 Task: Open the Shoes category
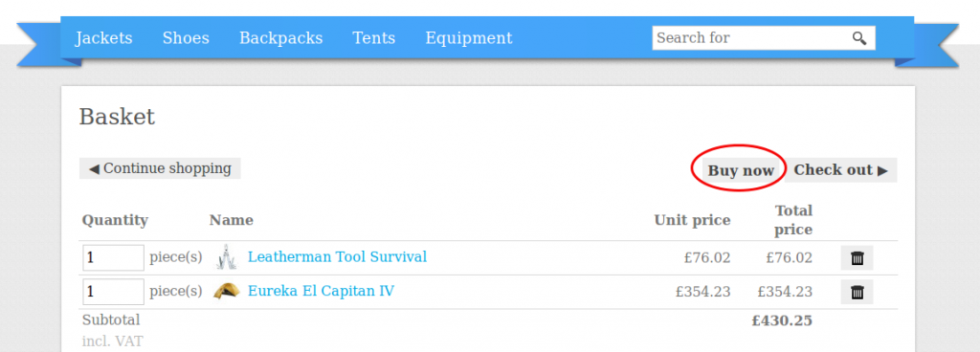pyautogui.click(x=186, y=38)
